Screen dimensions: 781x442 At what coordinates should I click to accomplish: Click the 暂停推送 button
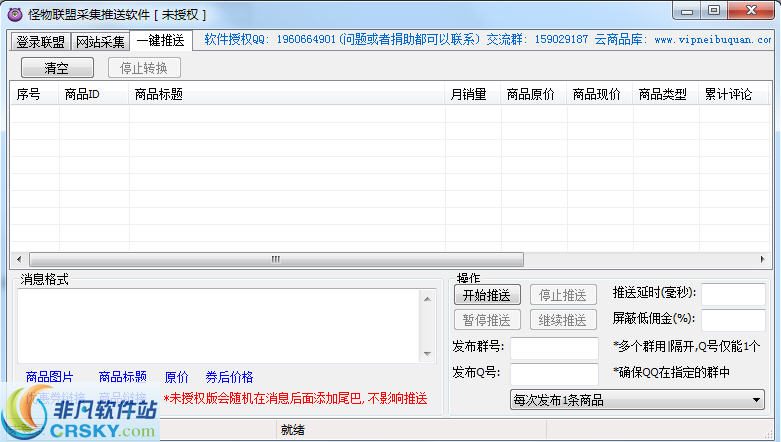tap(487, 320)
